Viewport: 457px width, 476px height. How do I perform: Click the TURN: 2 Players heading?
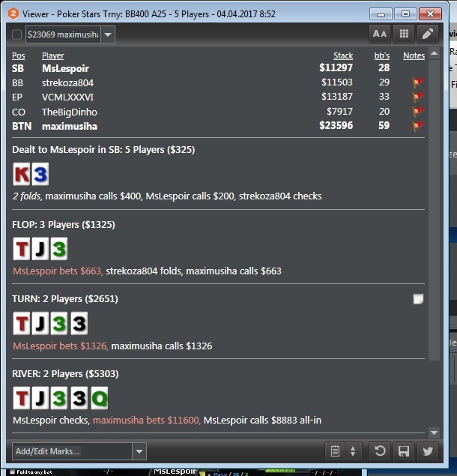pyautogui.click(x=65, y=298)
